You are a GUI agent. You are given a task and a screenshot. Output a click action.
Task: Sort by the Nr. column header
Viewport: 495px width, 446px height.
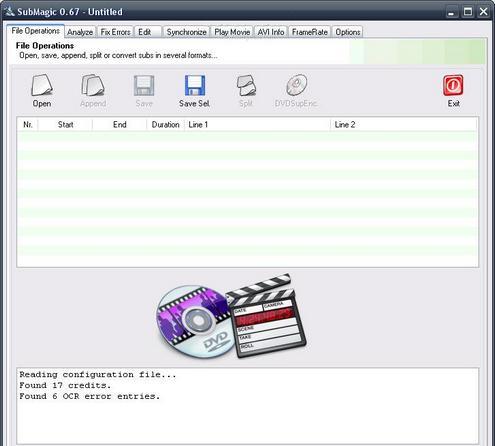[28, 125]
